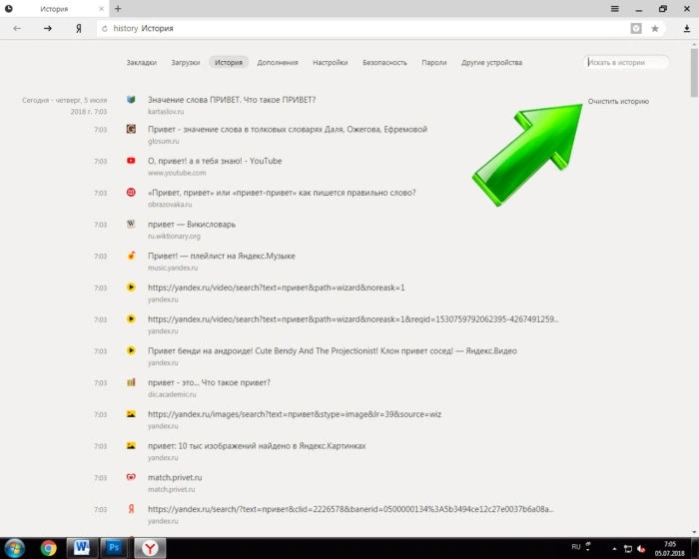Select the Другие устройства tab
The width and height of the screenshot is (699, 559).
[x=492, y=62]
